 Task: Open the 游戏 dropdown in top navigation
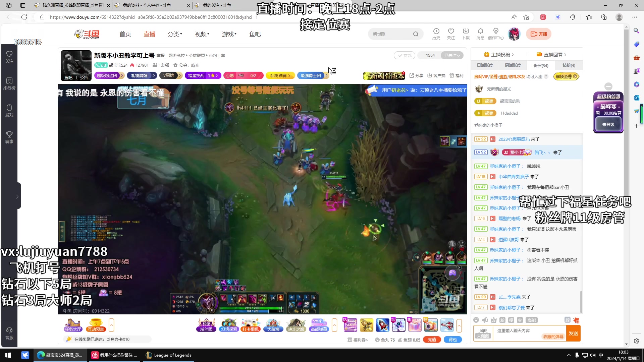pos(229,34)
